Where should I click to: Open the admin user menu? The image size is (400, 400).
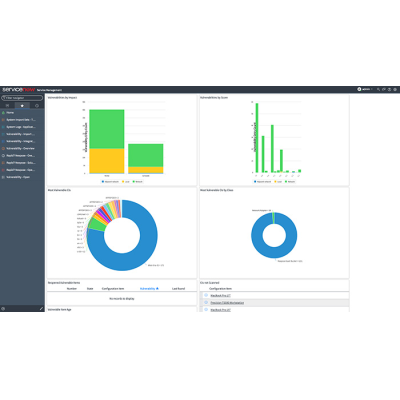click(365, 89)
